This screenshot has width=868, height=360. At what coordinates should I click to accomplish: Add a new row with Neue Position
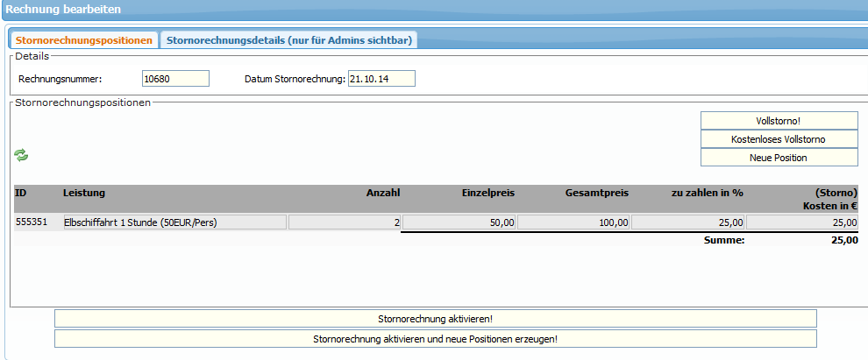click(779, 158)
